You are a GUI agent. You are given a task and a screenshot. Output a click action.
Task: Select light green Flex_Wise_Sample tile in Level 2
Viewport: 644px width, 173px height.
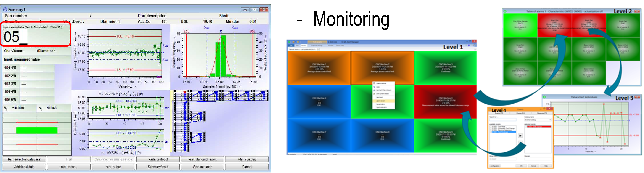(x=520, y=25)
